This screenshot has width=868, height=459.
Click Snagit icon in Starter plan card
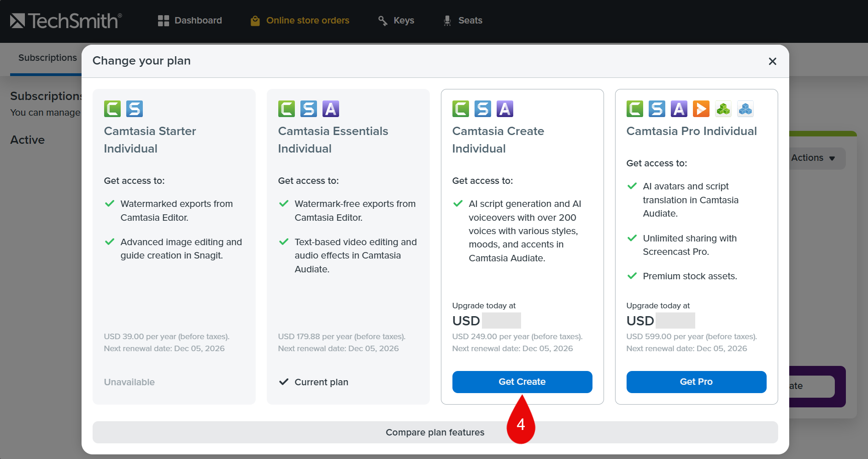click(135, 109)
